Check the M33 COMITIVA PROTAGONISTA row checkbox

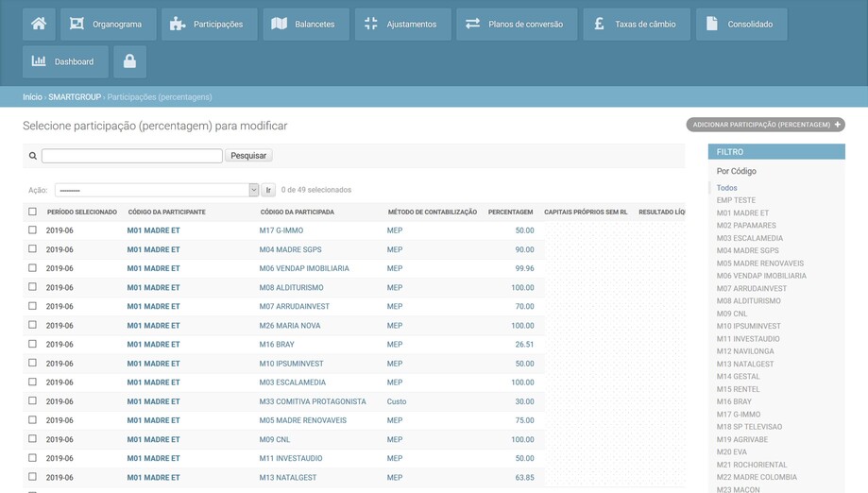coord(33,400)
